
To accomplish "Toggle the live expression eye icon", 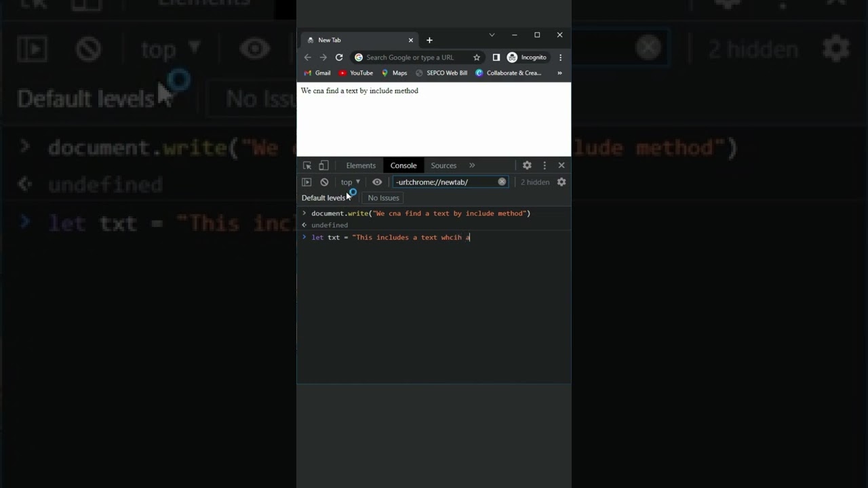I will [x=377, y=182].
